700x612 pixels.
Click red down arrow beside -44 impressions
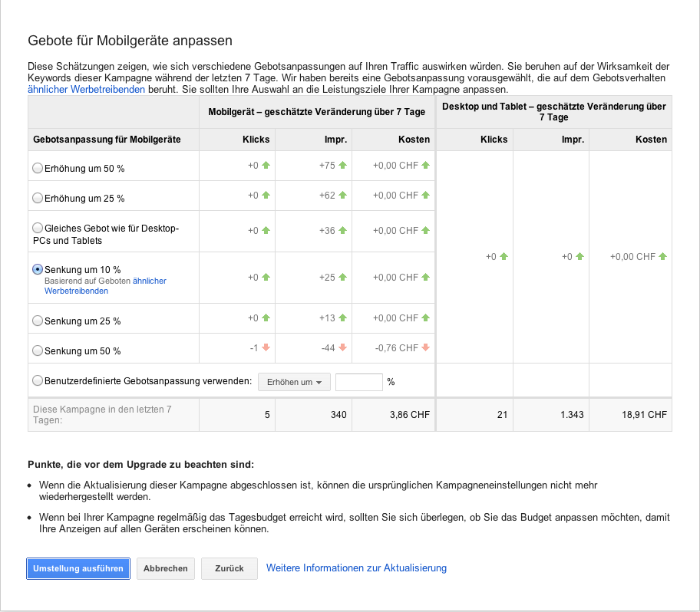343,347
